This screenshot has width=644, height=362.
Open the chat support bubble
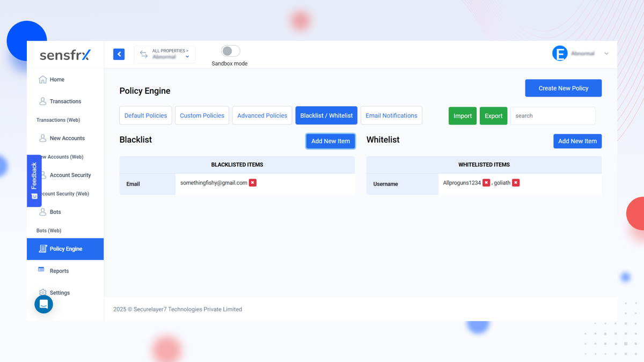(43, 304)
